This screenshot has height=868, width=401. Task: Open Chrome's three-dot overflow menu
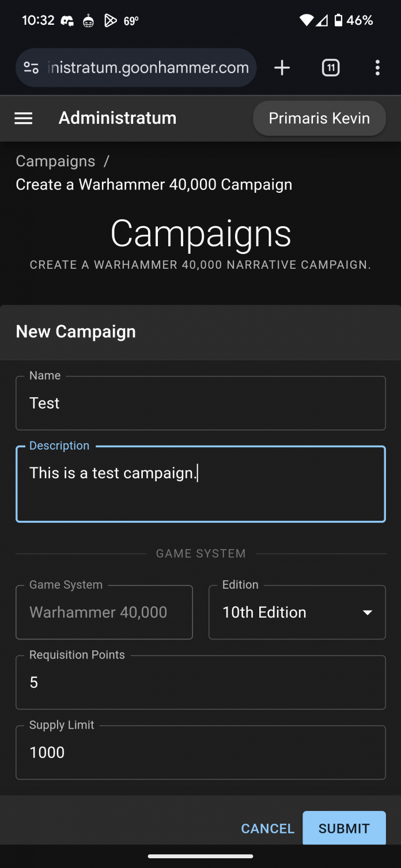tap(377, 67)
